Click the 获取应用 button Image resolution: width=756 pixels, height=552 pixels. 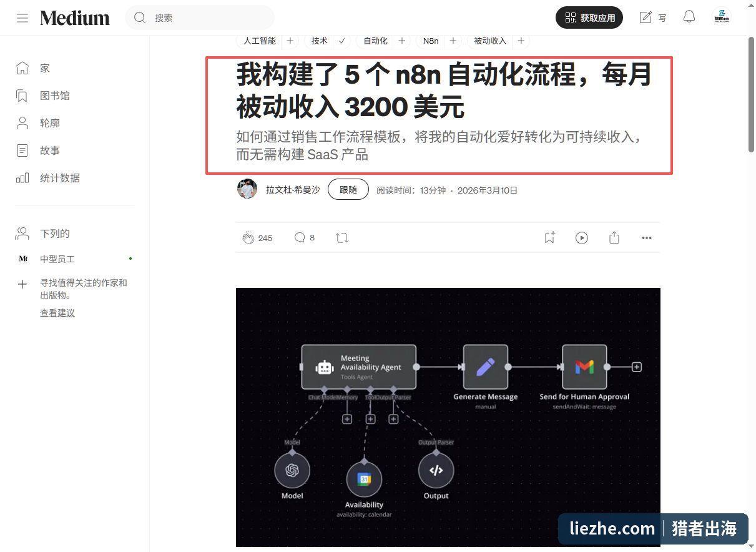[x=589, y=17]
